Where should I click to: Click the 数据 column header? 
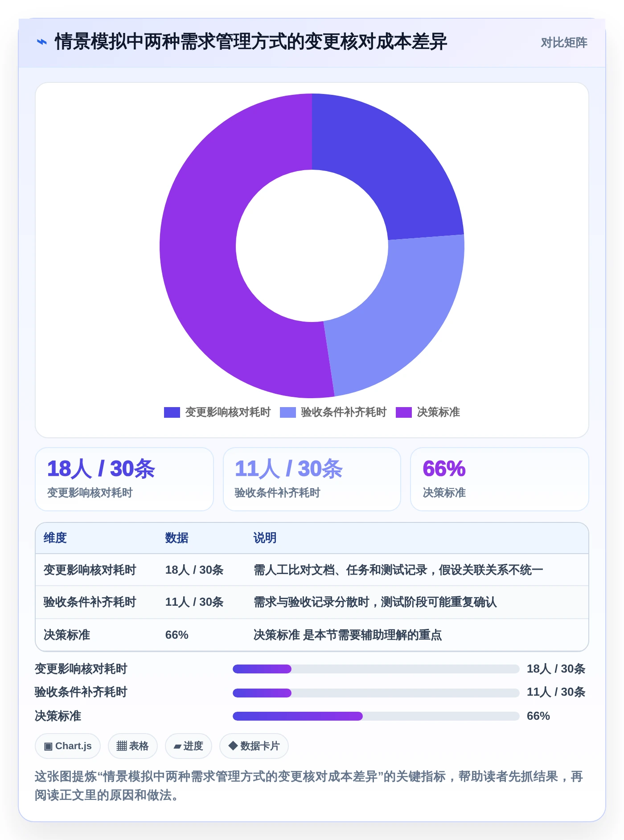click(177, 538)
